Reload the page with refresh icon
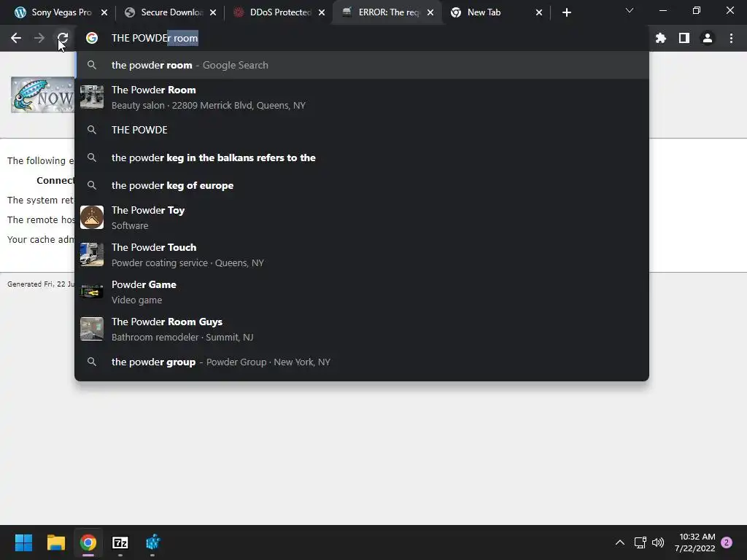The height and width of the screenshot is (560, 747). [x=63, y=38]
